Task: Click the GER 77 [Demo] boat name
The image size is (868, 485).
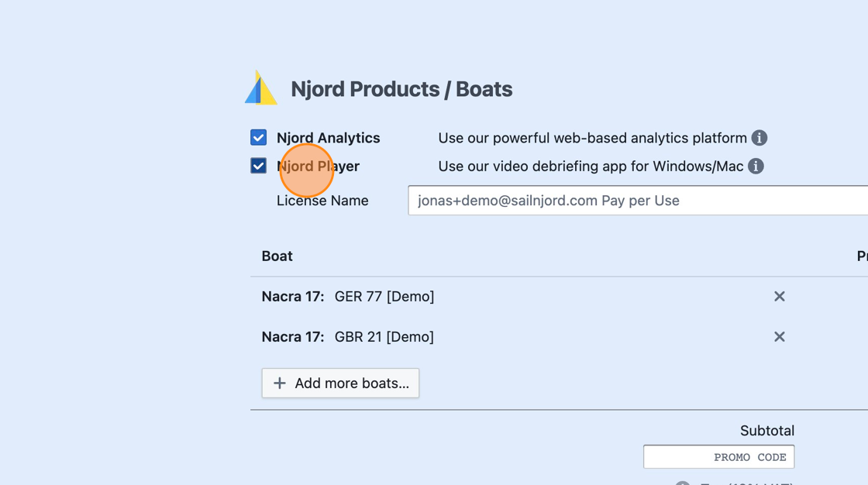Action: pyautogui.click(x=384, y=296)
